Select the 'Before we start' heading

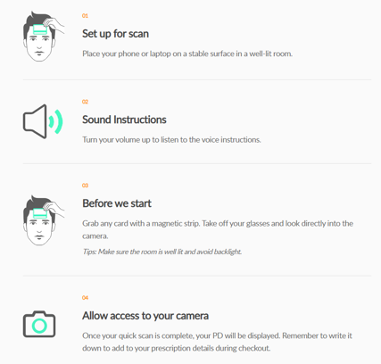[117, 203]
